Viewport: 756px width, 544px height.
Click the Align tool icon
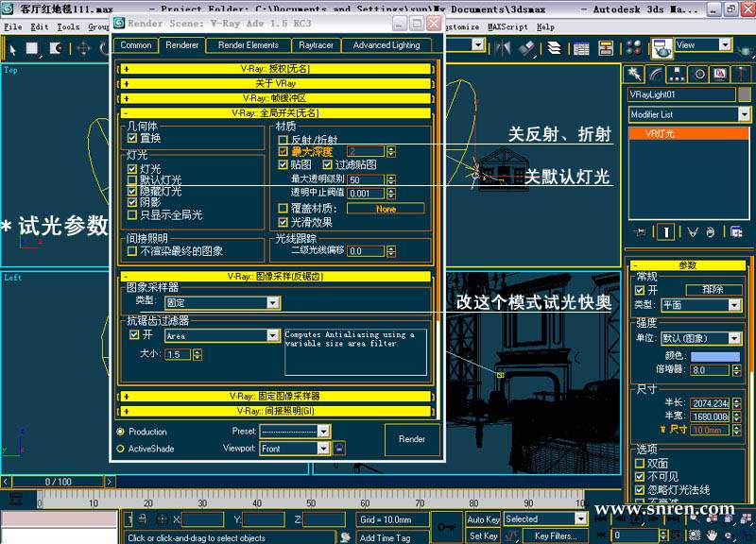click(x=527, y=48)
